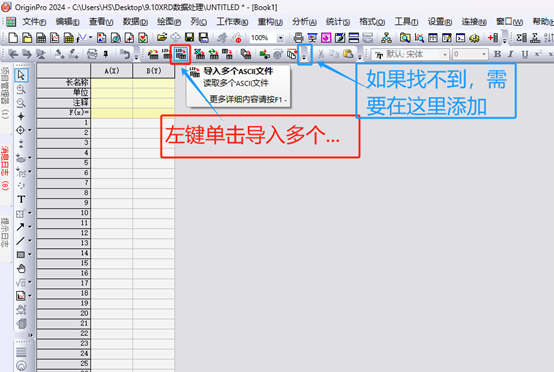Click the Paste clipboard icon

coord(348,54)
